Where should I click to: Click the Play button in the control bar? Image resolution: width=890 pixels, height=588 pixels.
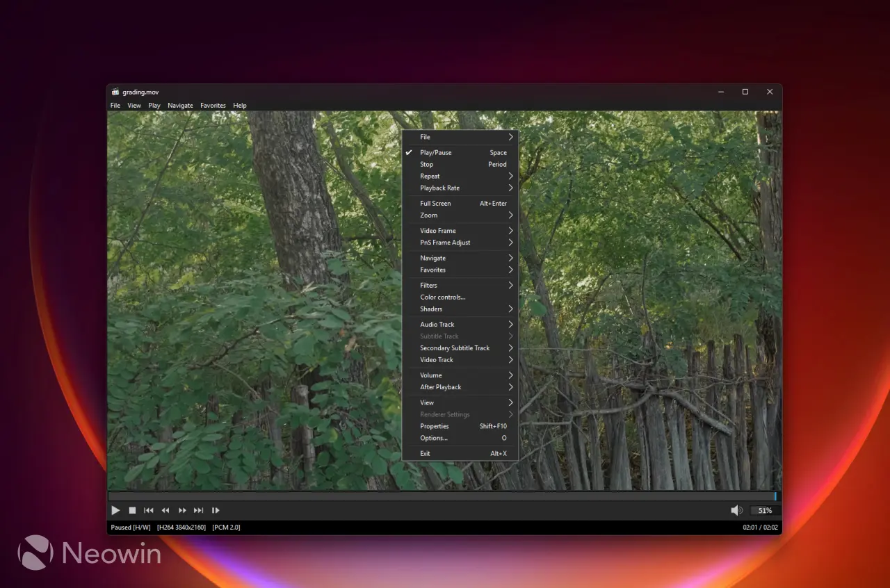115,510
